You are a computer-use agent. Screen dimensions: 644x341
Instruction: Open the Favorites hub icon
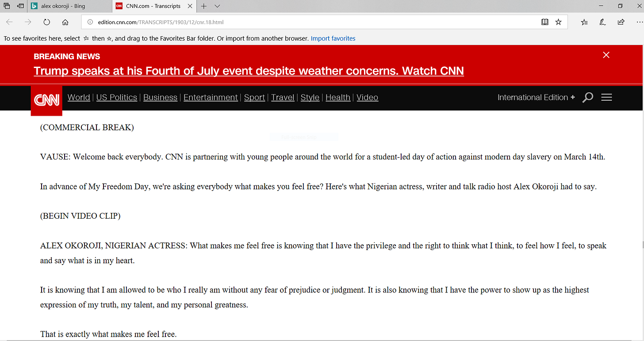pyautogui.click(x=584, y=22)
